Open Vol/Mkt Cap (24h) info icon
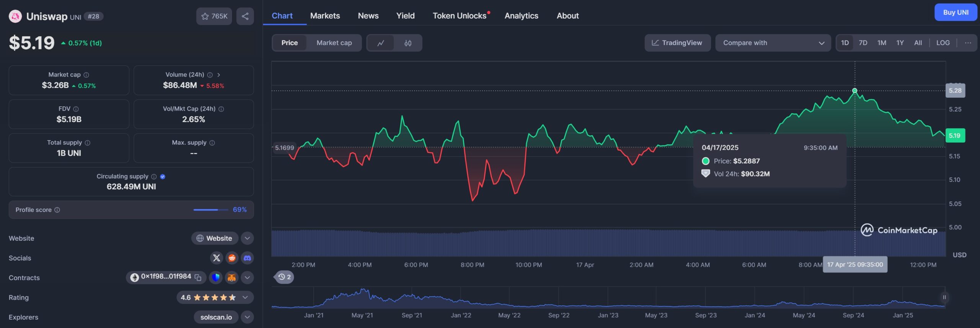Image resolution: width=980 pixels, height=328 pixels. pyautogui.click(x=221, y=109)
